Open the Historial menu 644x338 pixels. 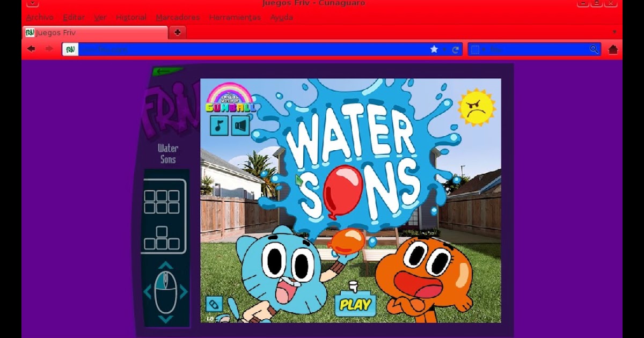[131, 17]
